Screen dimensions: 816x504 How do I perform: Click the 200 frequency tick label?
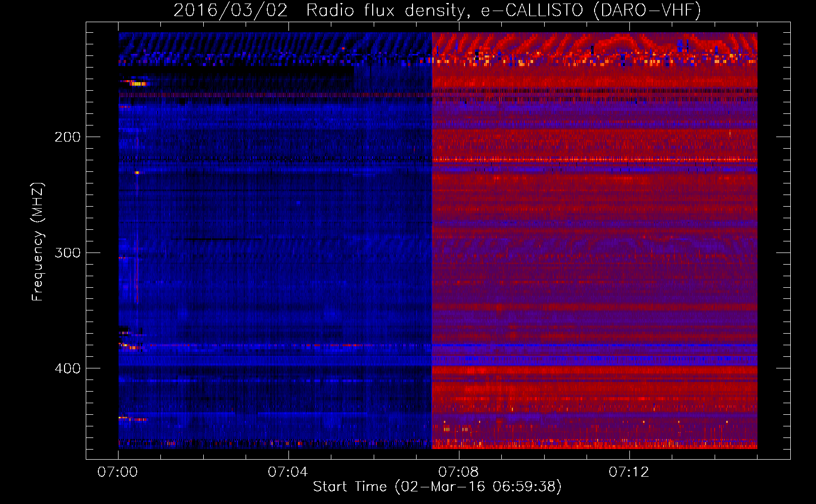[x=67, y=137]
